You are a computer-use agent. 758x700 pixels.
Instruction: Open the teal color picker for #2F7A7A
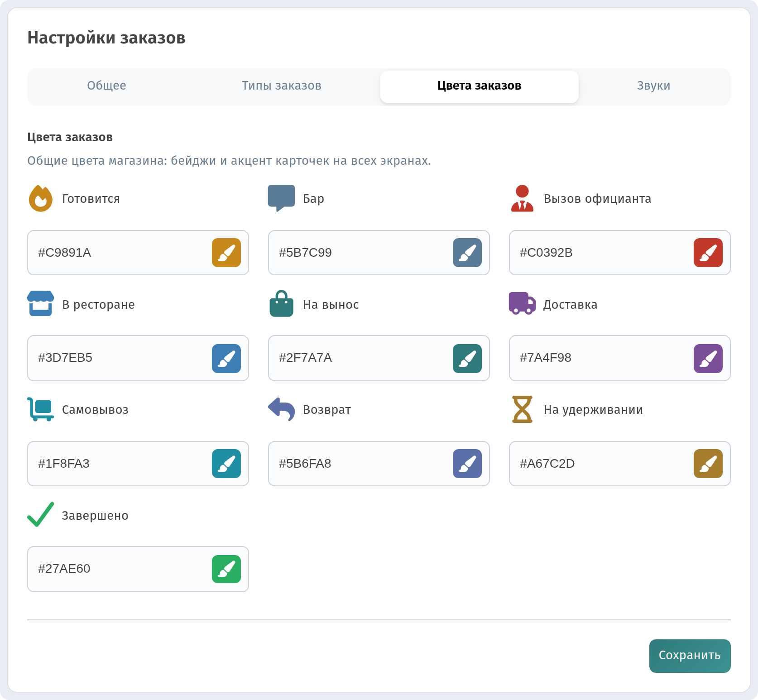[x=467, y=359]
